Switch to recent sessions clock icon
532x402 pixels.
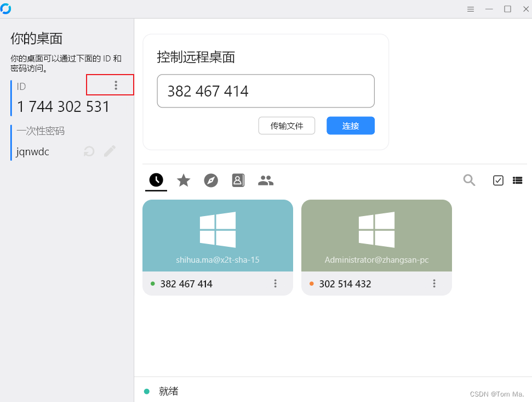pyautogui.click(x=156, y=180)
